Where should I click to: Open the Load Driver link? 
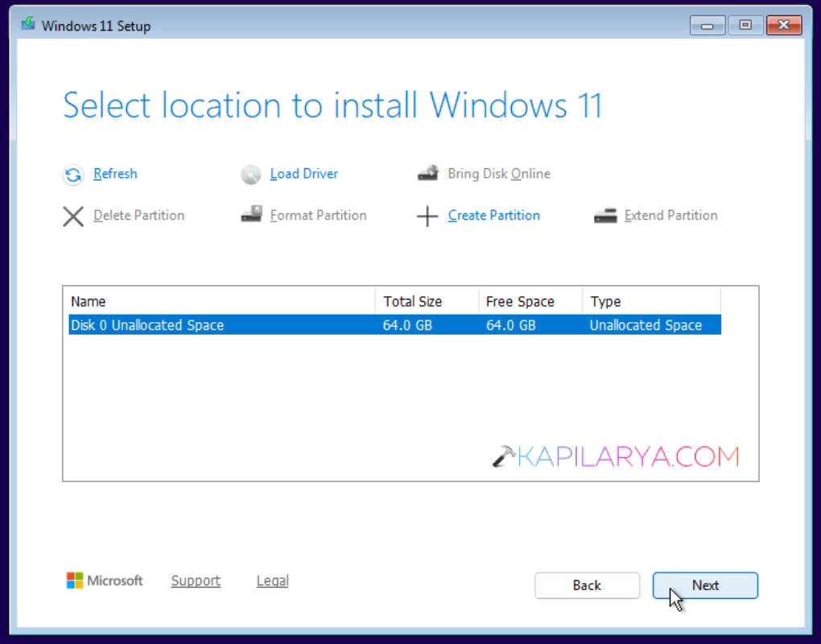point(303,173)
